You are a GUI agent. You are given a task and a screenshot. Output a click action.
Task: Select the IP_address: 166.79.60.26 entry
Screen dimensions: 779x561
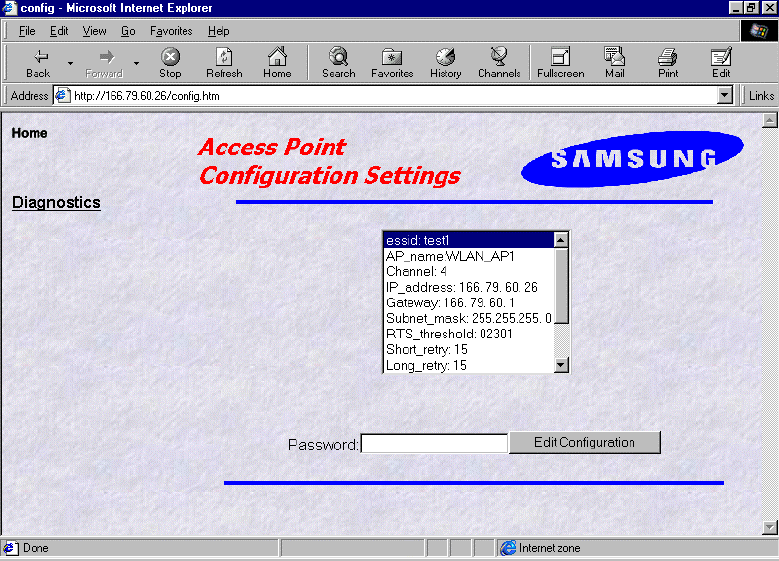(468, 287)
